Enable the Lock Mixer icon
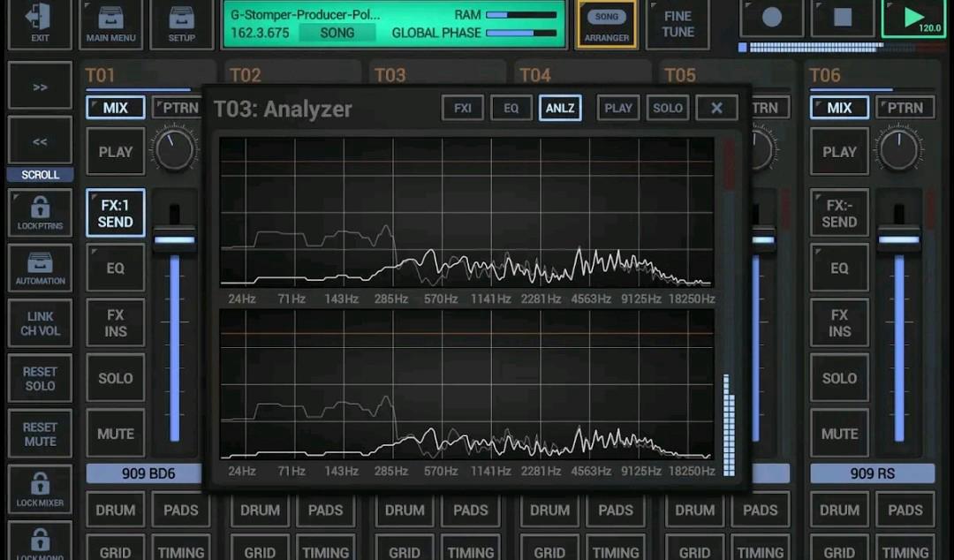954x560 pixels. [x=39, y=488]
